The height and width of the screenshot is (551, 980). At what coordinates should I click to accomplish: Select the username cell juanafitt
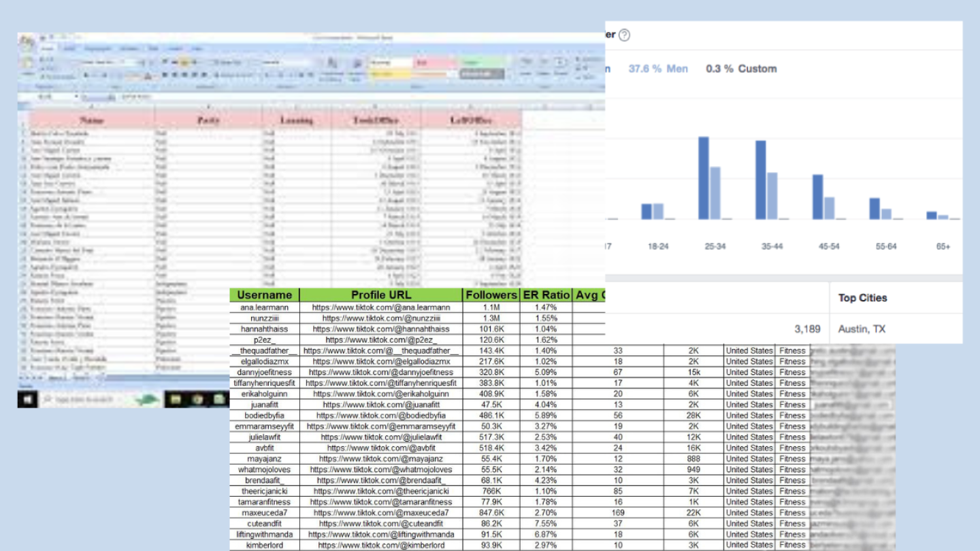pyautogui.click(x=265, y=405)
